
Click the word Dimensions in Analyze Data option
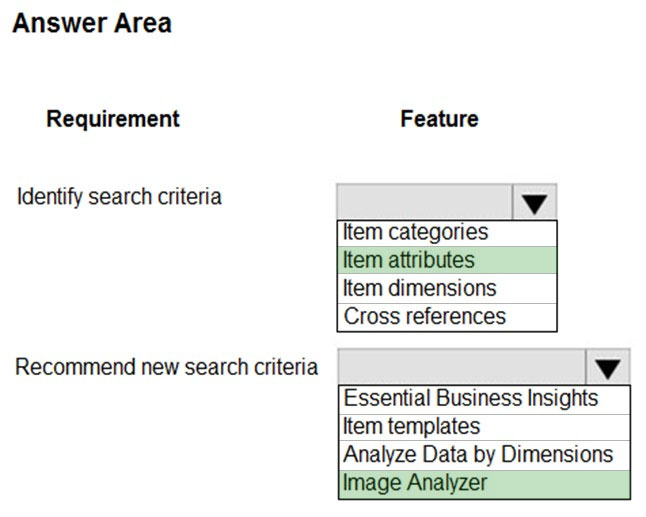point(557,454)
